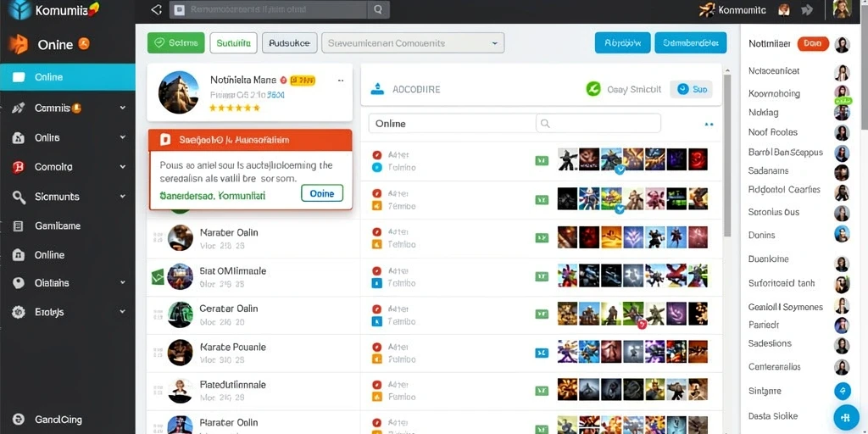Click the ADCODIIRE profile icon
This screenshot has width=868, height=434.
[377, 88]
